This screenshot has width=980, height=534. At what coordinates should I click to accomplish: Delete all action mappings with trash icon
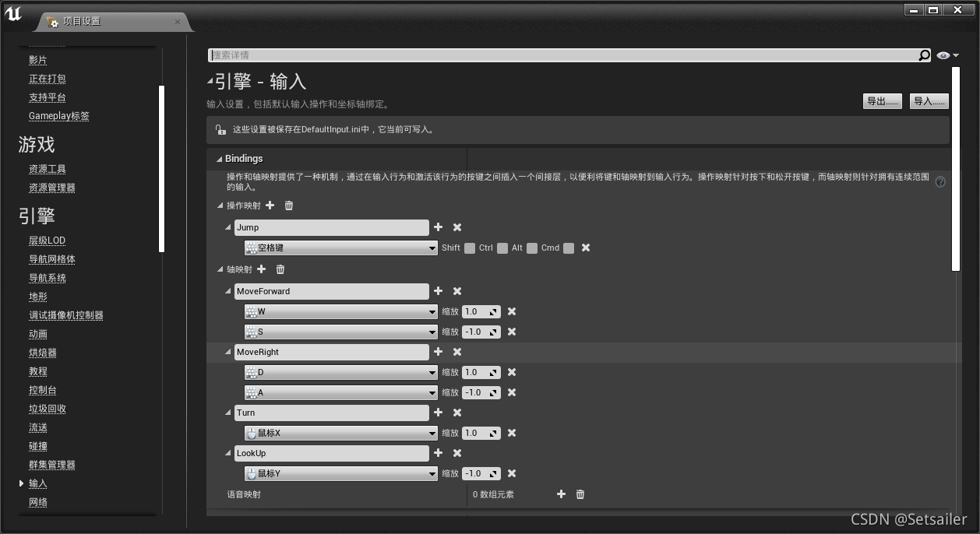pos(289,206)
